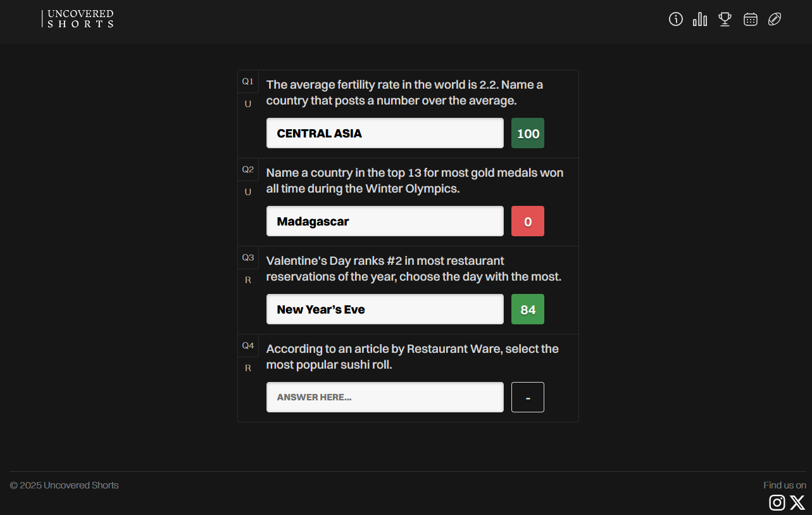The image size is (812, 515).
Task: Click the Q4 question label
Action: click(248, 346)
